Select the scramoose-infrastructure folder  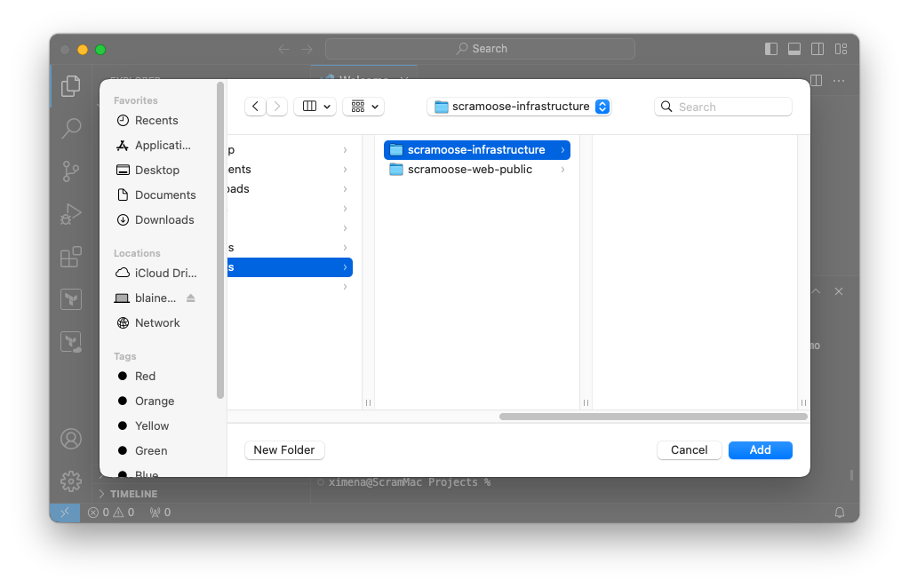(x=476, y=150)
